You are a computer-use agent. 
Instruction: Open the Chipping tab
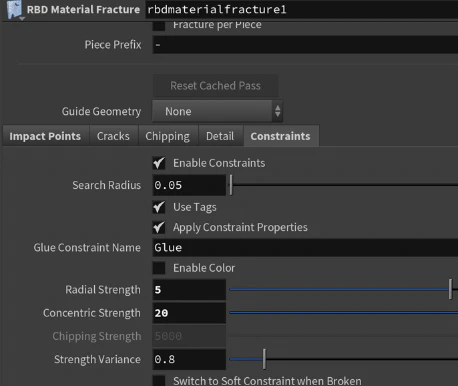point(168,136)
